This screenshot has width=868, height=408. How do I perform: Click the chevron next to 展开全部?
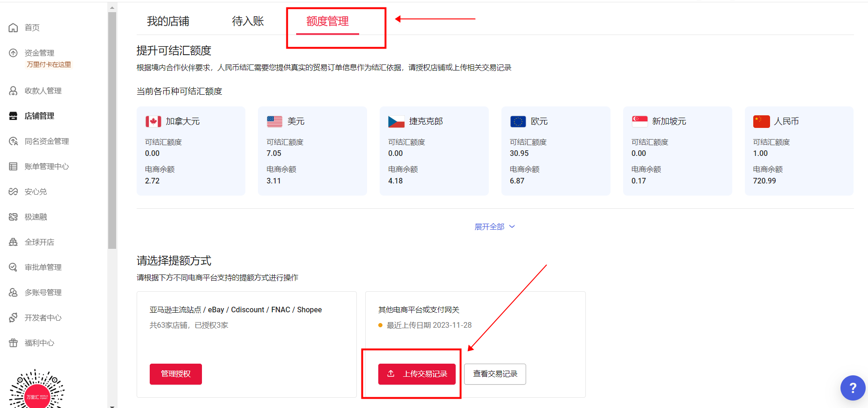point(512,226)
